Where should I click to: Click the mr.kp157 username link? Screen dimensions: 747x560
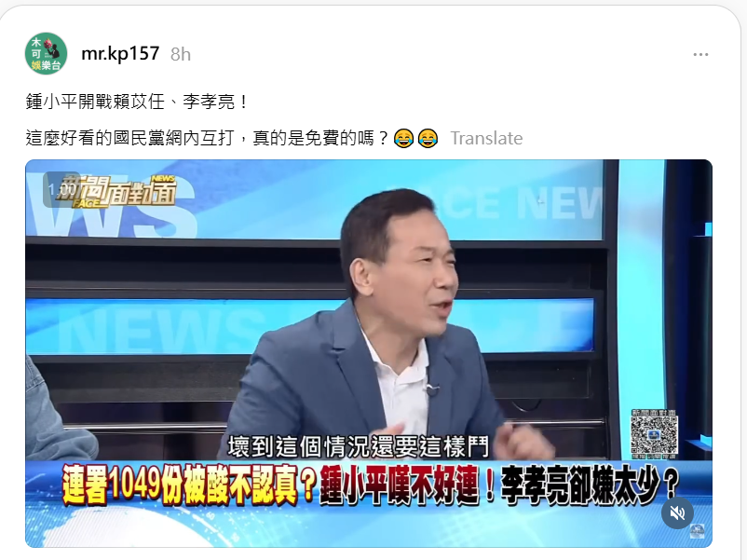120,53
